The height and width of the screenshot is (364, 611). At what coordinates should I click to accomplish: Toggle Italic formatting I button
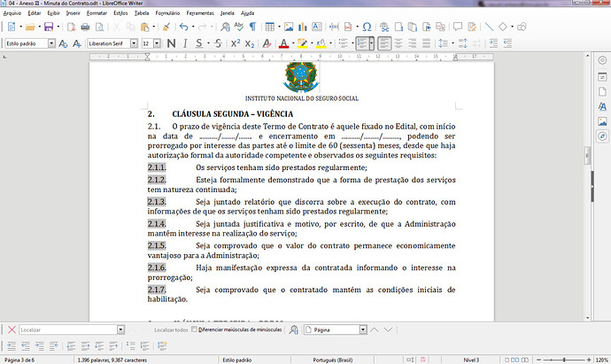(185, 43)
